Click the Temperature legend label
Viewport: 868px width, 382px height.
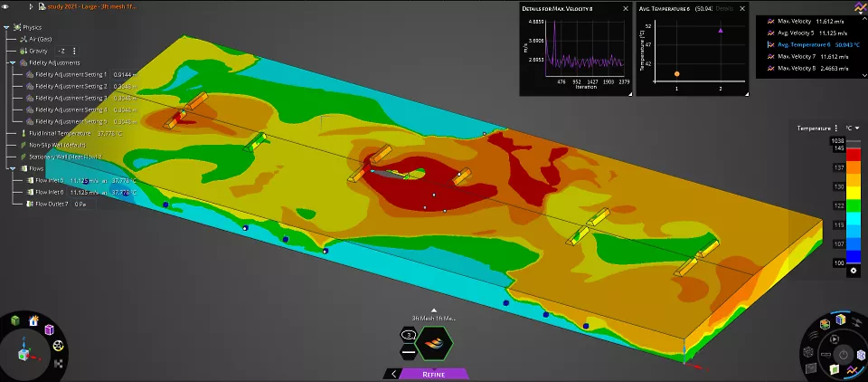(x=814, y=128)
